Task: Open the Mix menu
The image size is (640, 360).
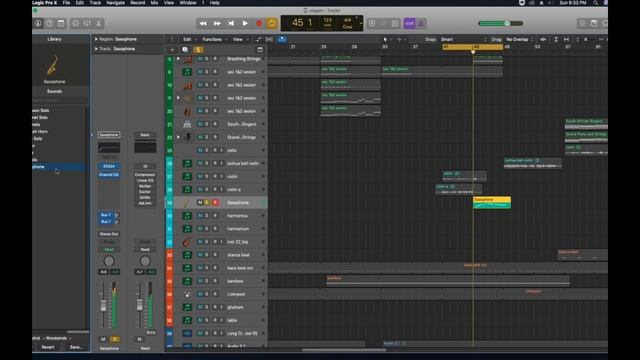Action: (154, 3)
